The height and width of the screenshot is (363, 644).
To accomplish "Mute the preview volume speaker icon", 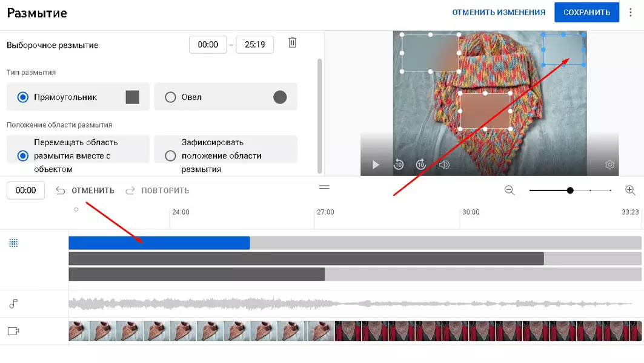I will pos(444,165).
